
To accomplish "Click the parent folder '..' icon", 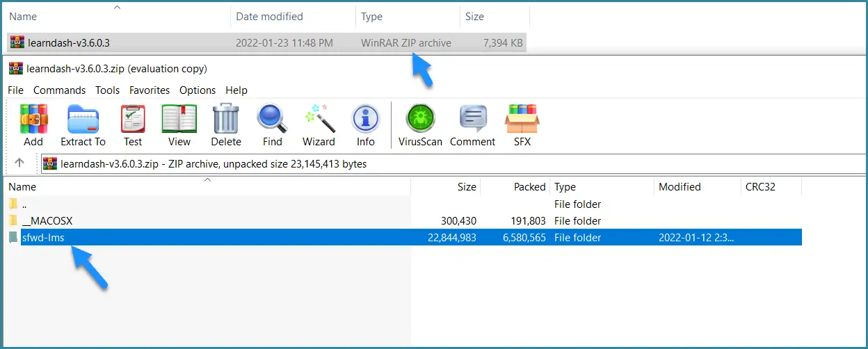I will pos(13,204).
